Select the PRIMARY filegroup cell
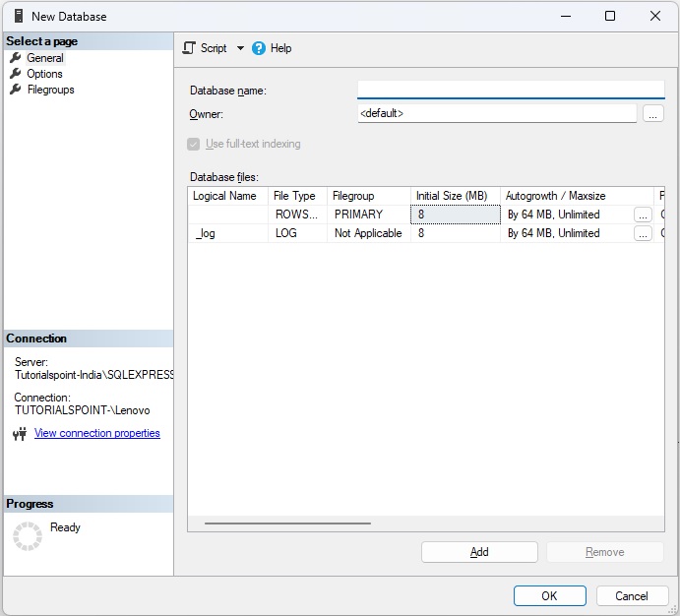Image resolution: width=680 pixels, height=616 pixels. tap(369, 215)
